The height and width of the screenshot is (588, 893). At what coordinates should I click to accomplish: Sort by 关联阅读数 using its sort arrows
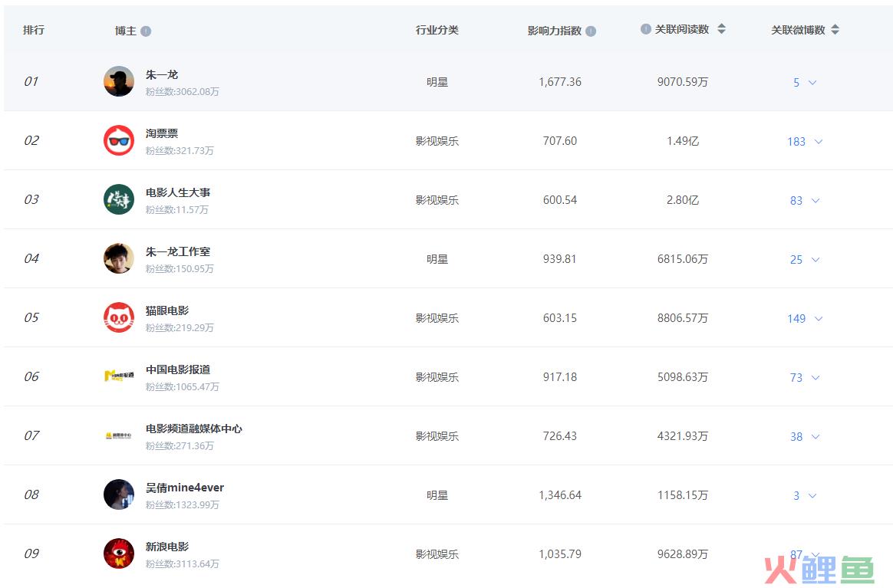722,29
